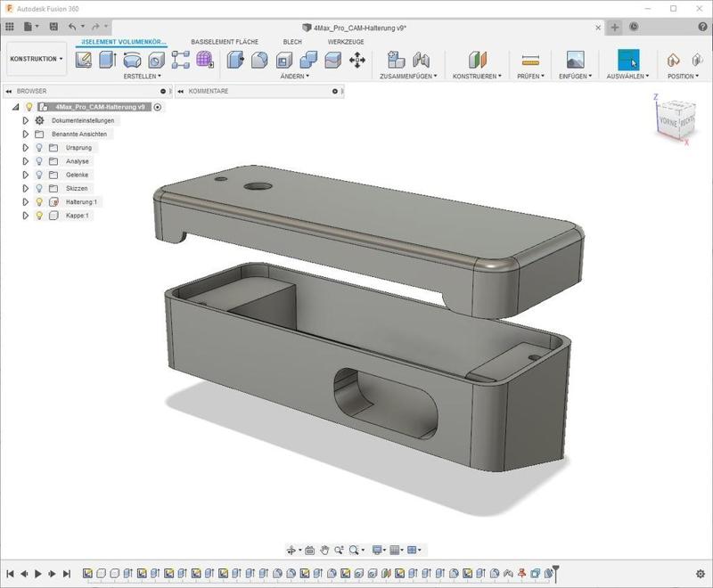The image size is (713, 588).
Task: Switch to the WERKZEUGE tab
Action: [345, 42]
